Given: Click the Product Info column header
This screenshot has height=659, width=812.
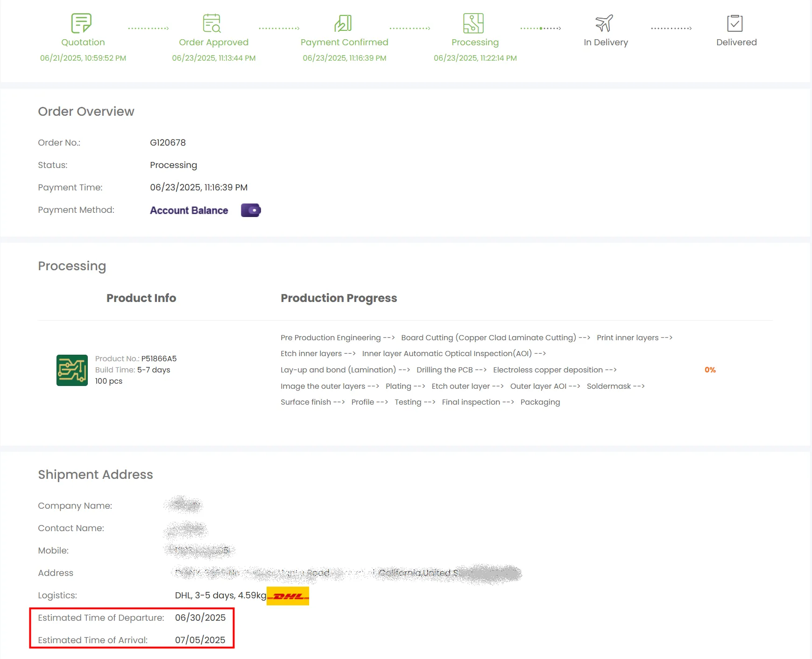Looking at the screenshot, I should (x=141, y=298).
